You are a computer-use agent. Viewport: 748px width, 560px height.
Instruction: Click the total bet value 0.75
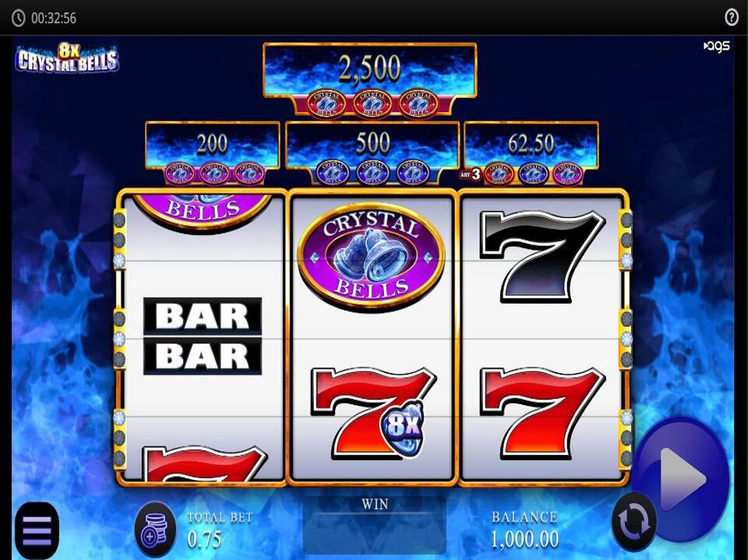204,540
